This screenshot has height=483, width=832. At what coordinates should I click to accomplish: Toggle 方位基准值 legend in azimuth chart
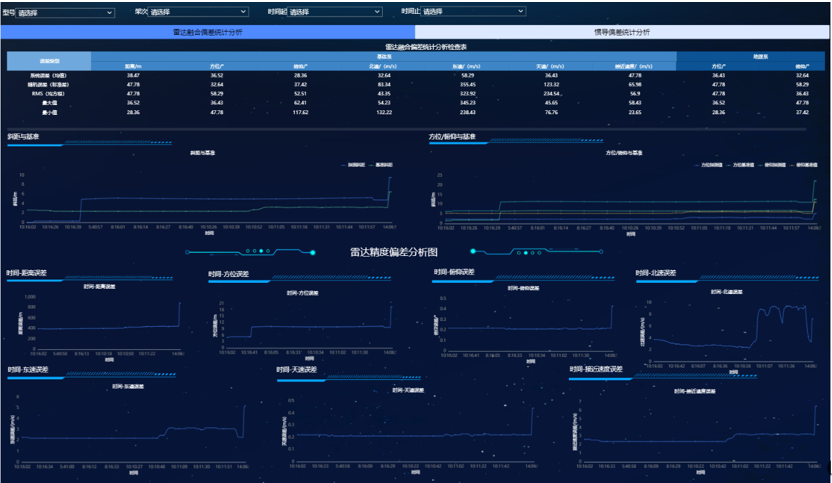tap(742, 163)
